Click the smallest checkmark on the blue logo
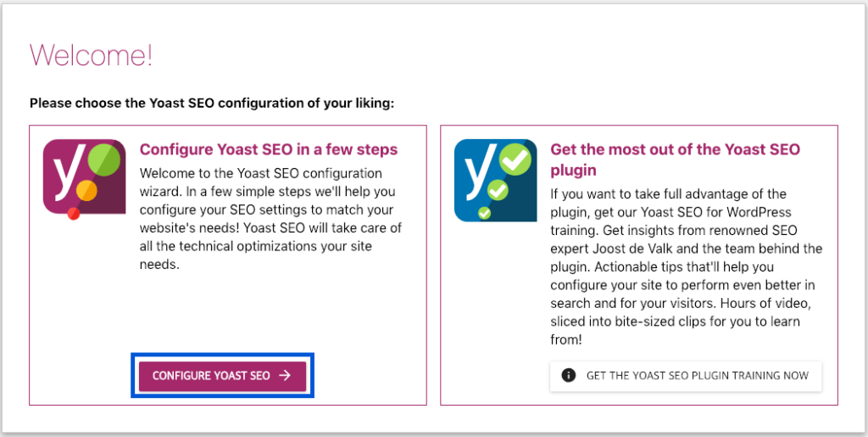The image size is (868, 437). 484,213
